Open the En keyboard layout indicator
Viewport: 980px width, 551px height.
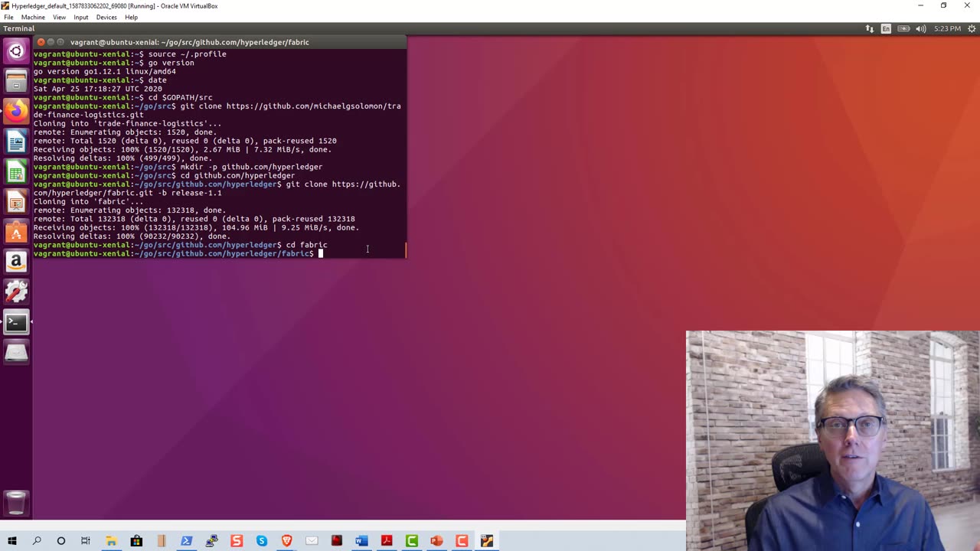point(886,28)
